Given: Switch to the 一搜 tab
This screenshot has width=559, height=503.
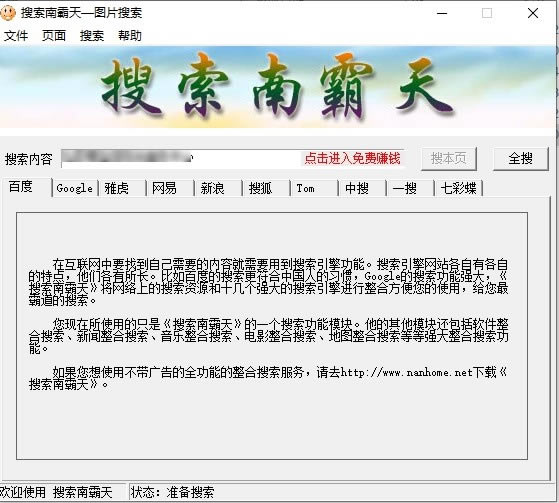Looking at the screenshot, I should tap(410, 188).
